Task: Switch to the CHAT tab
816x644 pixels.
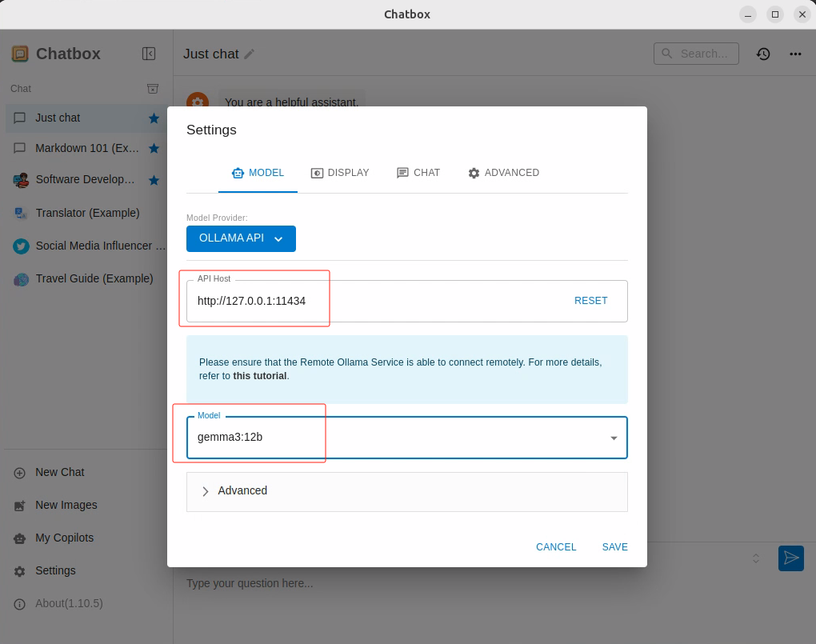Action: pos(418,173)
